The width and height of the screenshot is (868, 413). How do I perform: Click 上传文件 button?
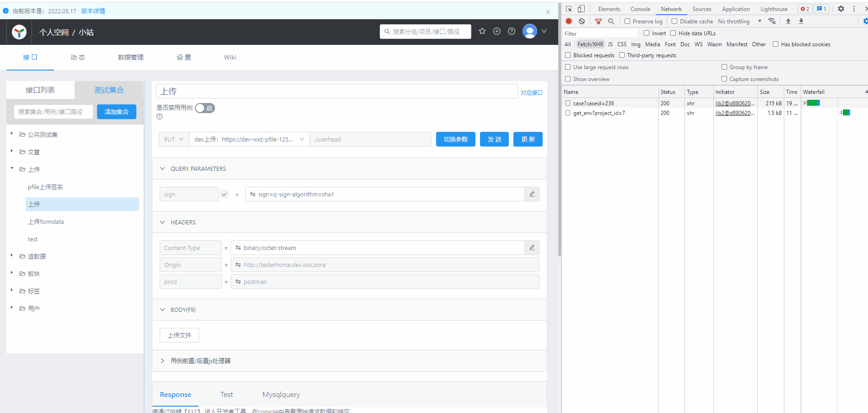point(179,335)
